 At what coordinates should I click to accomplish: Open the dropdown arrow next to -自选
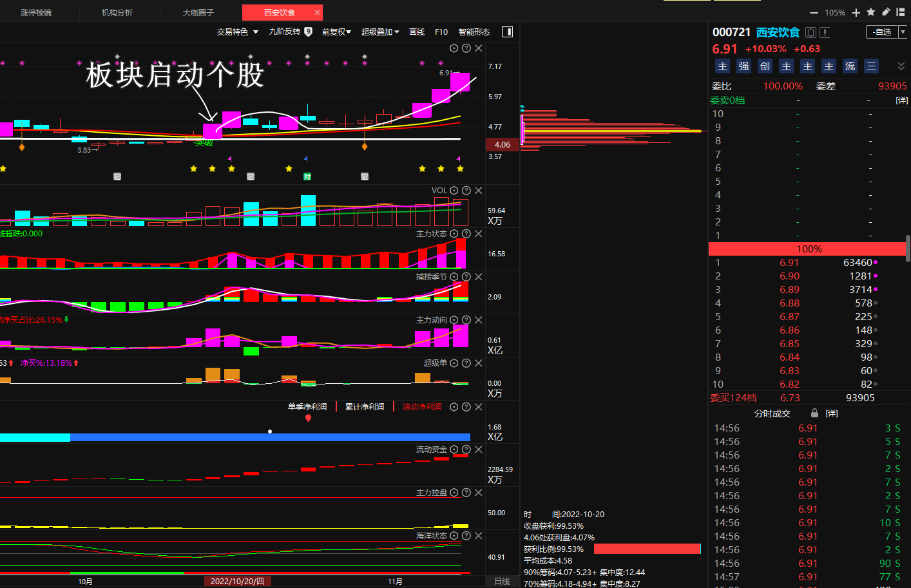(x=903, y=32)
